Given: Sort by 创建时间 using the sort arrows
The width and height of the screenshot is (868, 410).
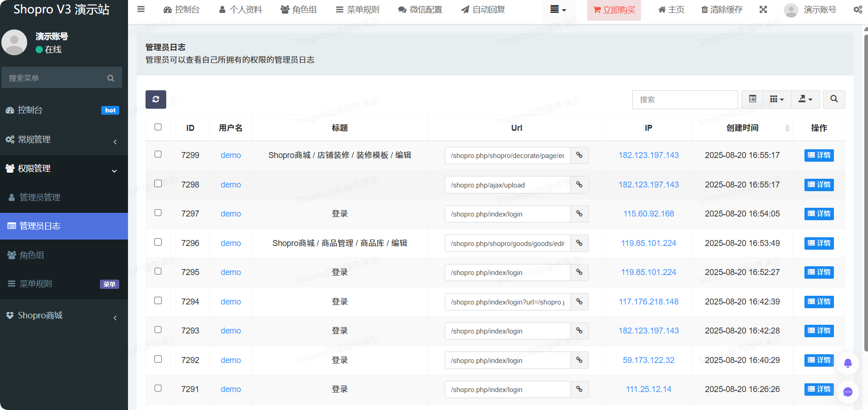Looking at the screenshot, I should (x=787, y=128).
